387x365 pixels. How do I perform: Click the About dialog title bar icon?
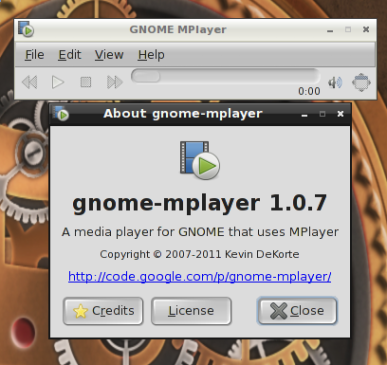[x=61, y=113]
